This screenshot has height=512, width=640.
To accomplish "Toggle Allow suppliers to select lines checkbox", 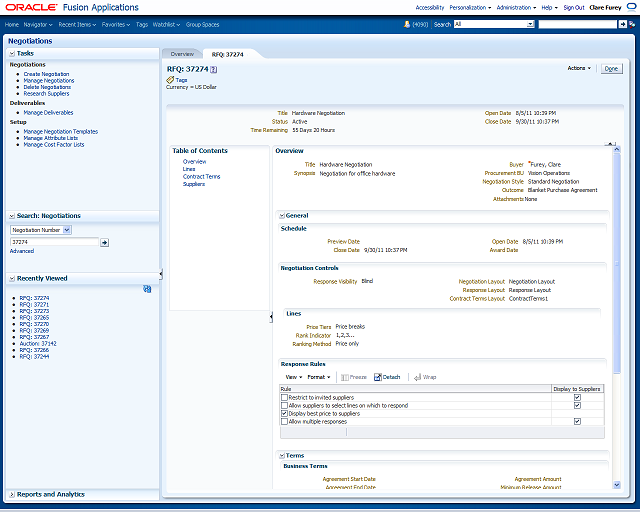I will click(284, 405).
